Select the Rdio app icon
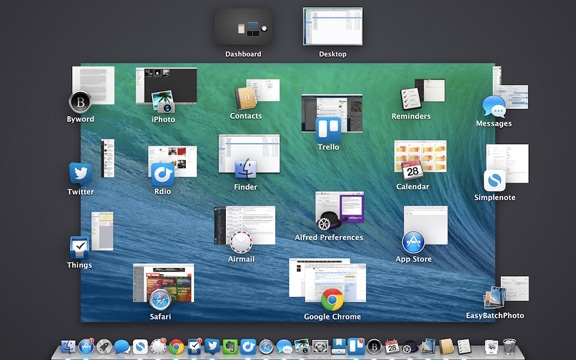 tap(163, 174)
